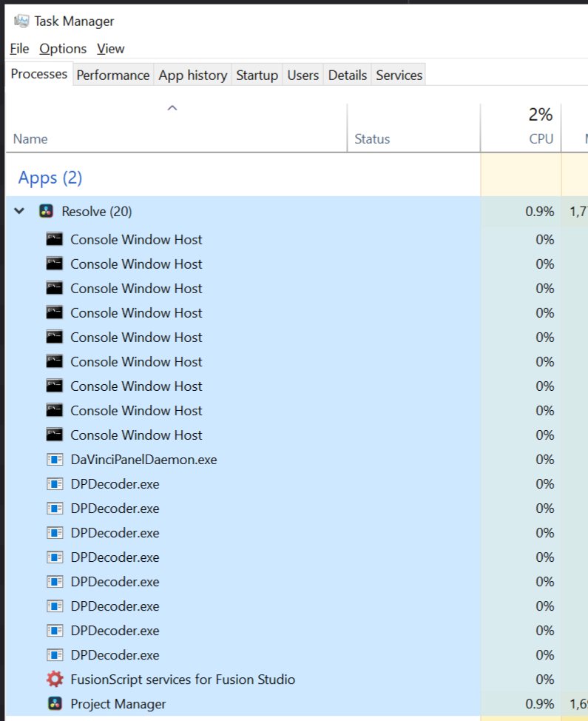Click FusionScript services' 0% CPU value
The width and height of the screenshot is (588, 721).
pos(545,679)
